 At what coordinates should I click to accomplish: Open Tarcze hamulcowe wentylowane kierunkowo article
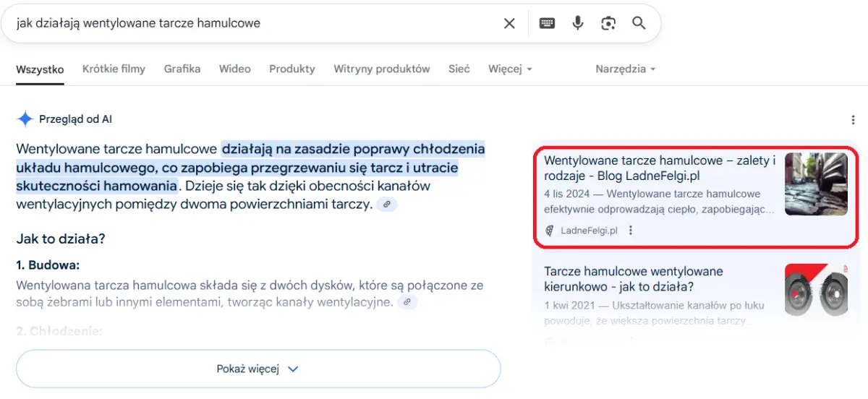(x=633, y=279)
